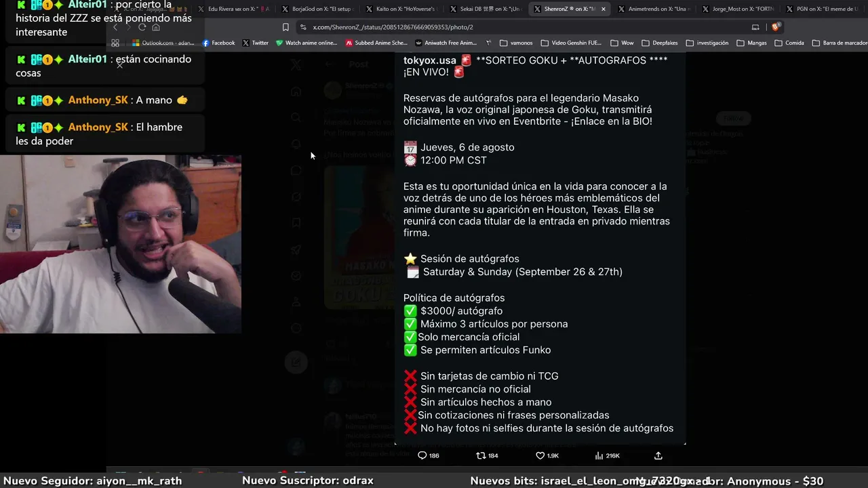This screenshot has height=488, width=868.
Task: Click the browser reload icon
Action: pyautogui.click(x=142, y=27)
